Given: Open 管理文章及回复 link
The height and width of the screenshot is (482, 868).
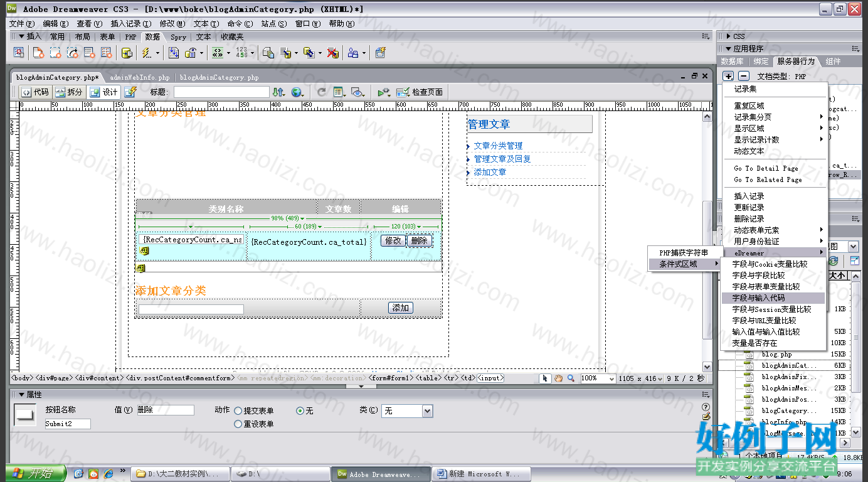Looking at the screenshot, I should point(502,159).
